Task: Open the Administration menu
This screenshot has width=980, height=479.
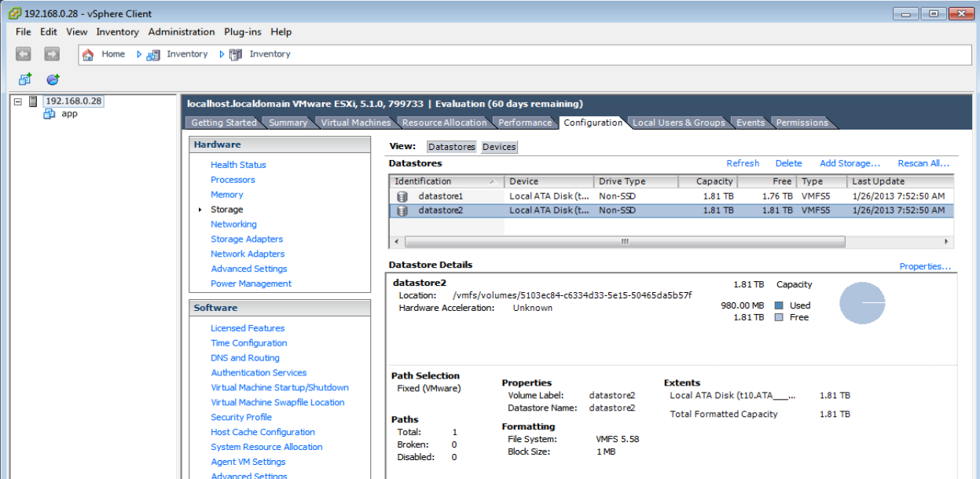Action: coord(182,32)
